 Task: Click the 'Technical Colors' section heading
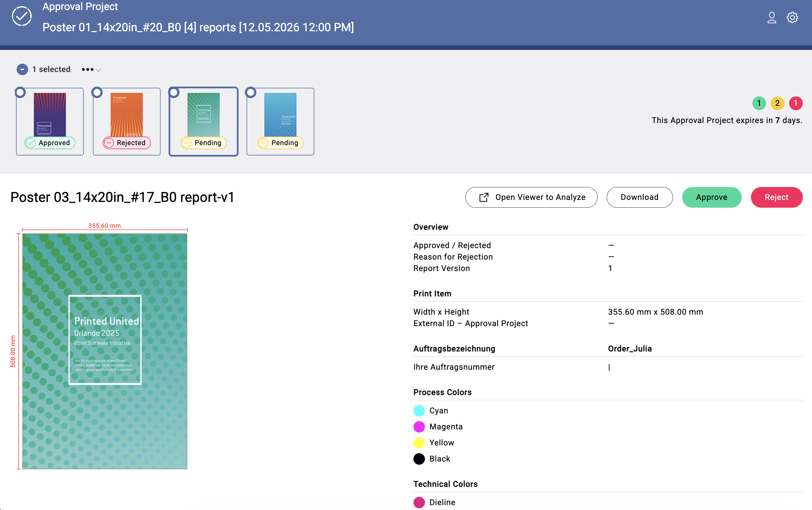[x=445, y=484]
